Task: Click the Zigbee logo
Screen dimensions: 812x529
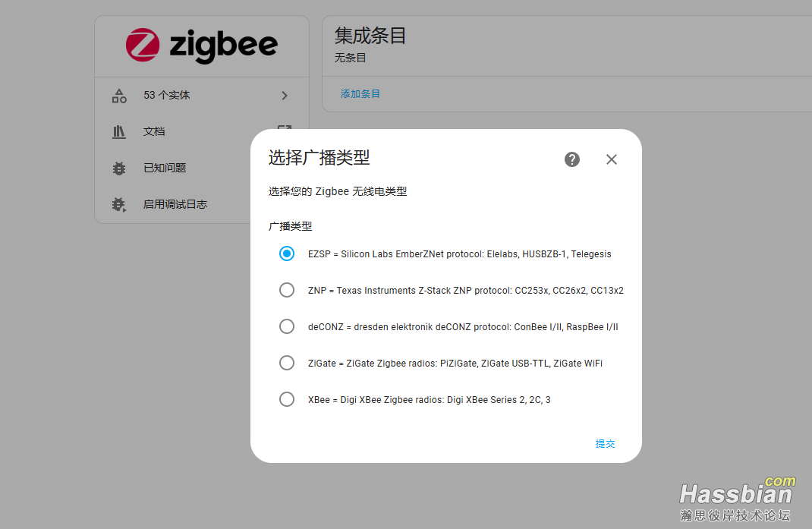Action: (x=202, y=46)
